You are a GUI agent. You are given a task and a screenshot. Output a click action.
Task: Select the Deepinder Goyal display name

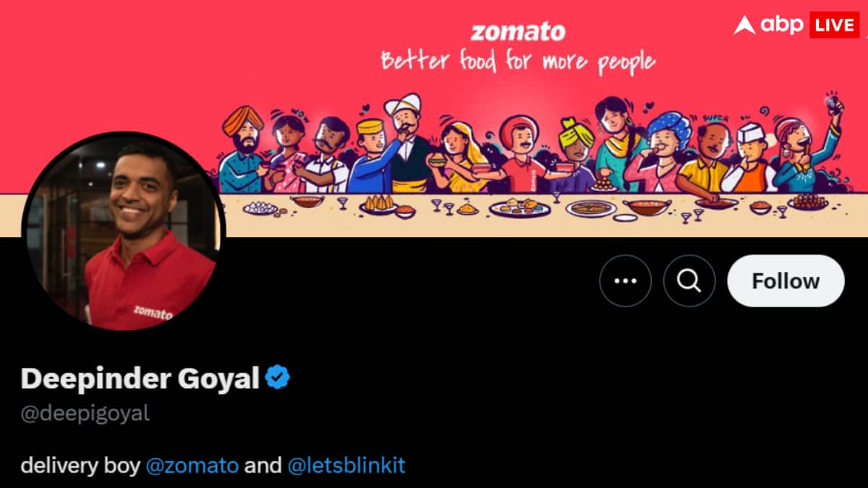(140, 378)
